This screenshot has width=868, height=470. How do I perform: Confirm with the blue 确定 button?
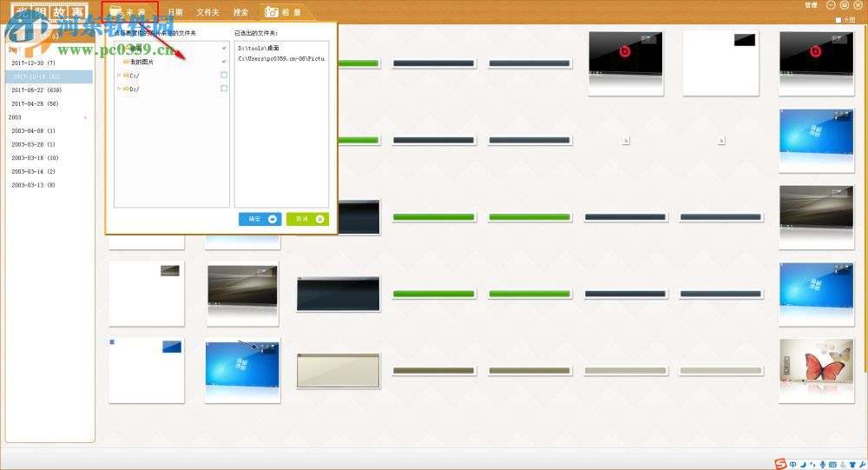(260, 219)
